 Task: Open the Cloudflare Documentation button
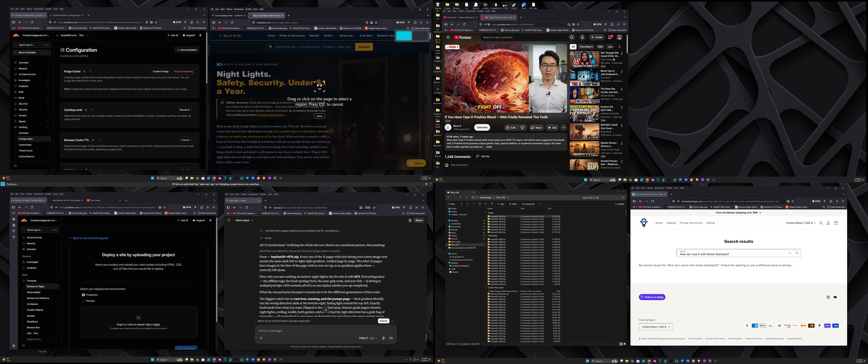click(187, 50)
